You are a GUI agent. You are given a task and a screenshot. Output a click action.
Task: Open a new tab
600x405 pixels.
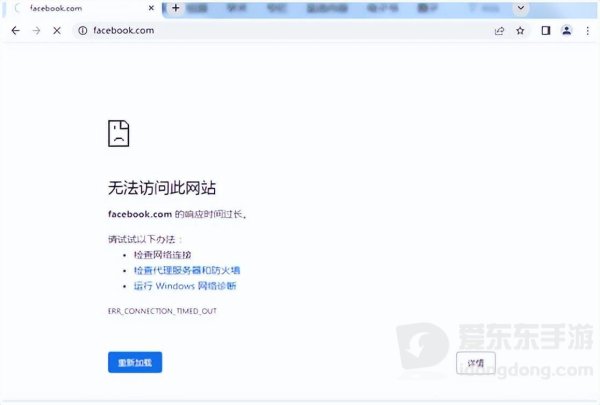pyautogui.click(x=176, y=8)
